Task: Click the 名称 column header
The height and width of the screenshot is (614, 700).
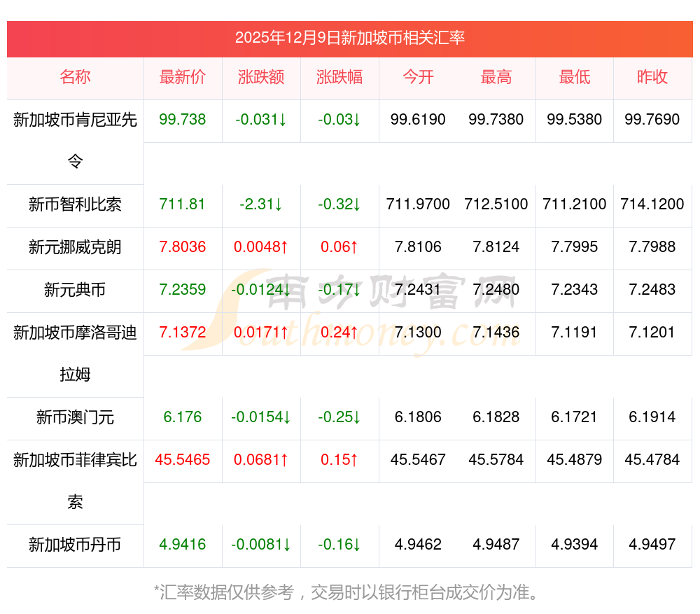Action: click(x=75, y=77)
